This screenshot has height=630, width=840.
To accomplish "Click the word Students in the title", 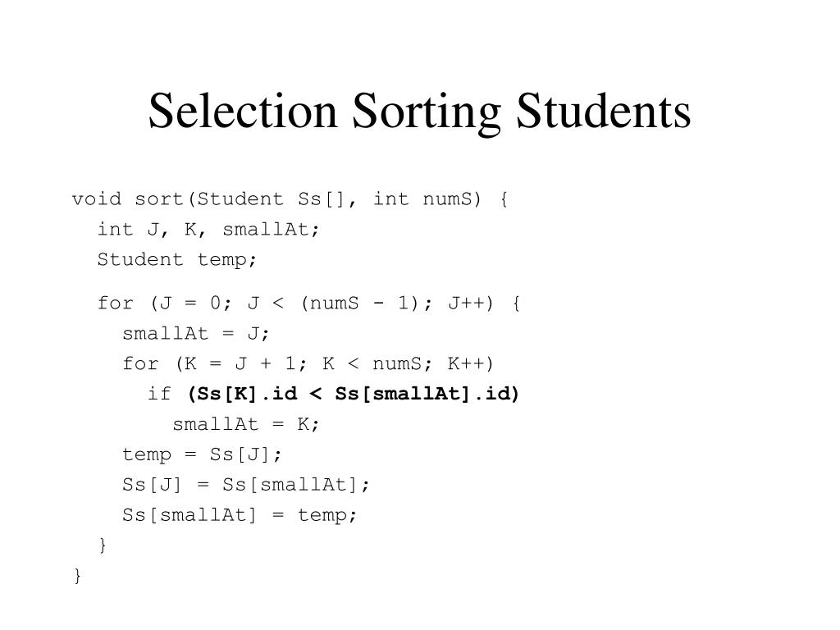I will point(603,111).
